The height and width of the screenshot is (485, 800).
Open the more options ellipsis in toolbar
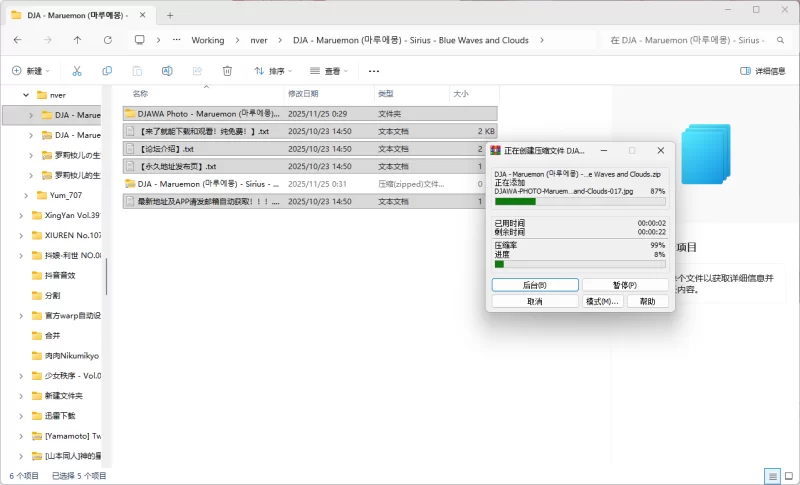tap(373, 71)
